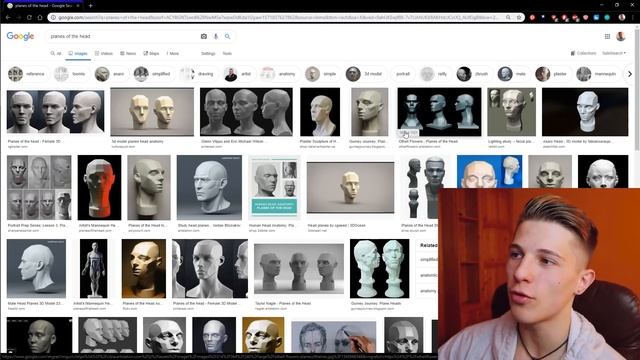The width and height of the screenshot is (640, 360).
Task: Open the 'Gurney Journey: Plane Heads' thumbnail
Action: [380, 269]
